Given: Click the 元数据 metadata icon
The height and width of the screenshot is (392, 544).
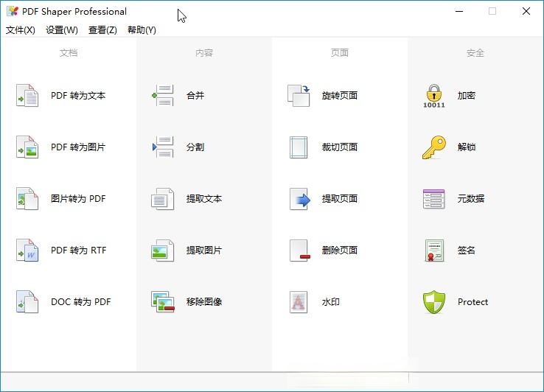Looking at the screenshot, I should pos(433,199).
